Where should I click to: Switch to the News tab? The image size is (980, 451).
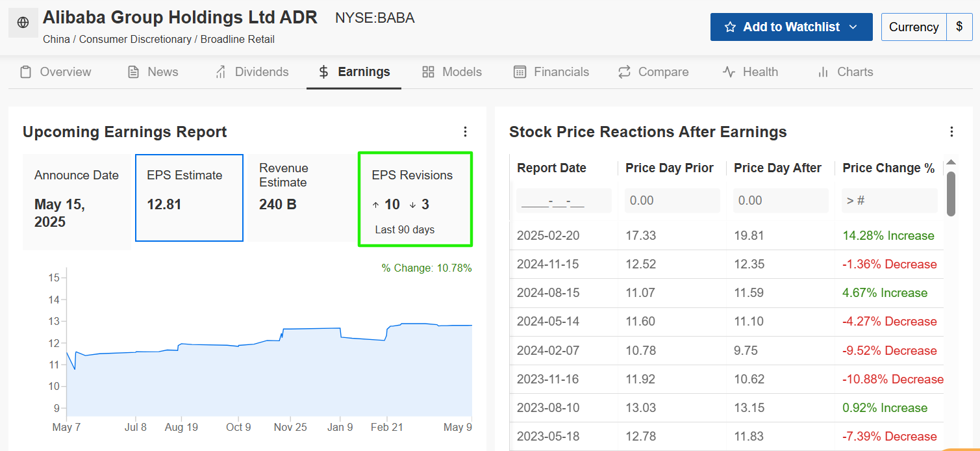pos(153,72)
